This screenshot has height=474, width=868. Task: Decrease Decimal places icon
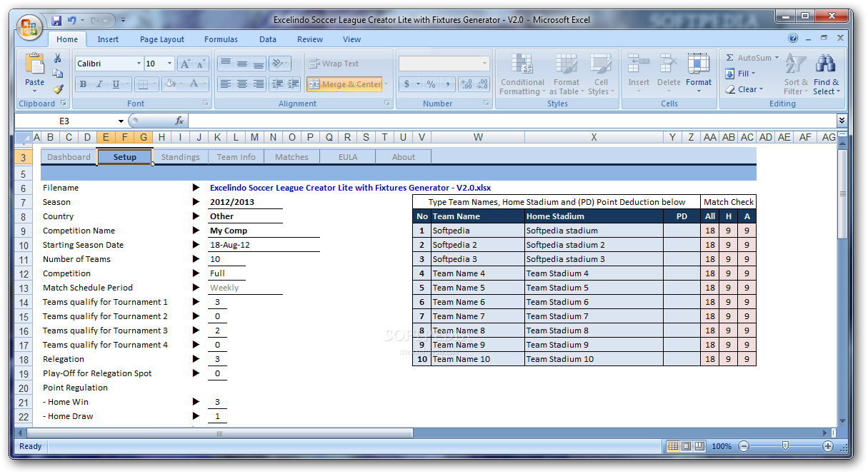tap(483, 84)
